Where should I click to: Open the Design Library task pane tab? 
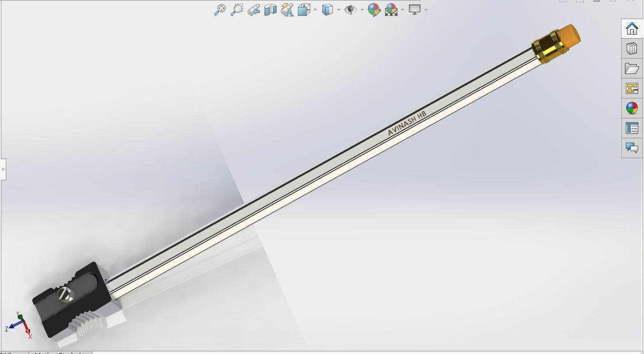coord(632,48)
